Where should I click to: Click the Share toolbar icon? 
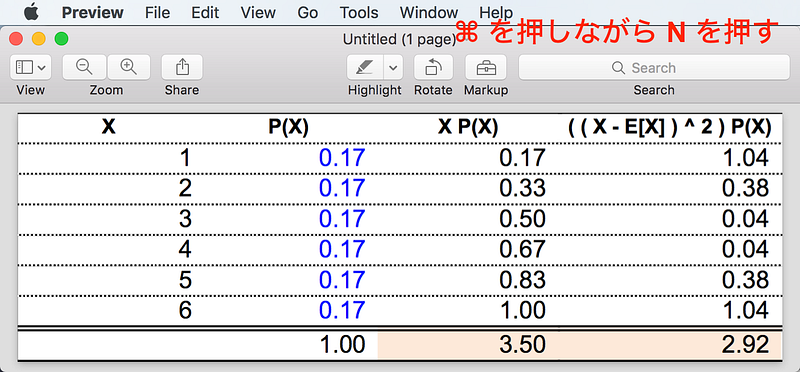click(182, 67)
